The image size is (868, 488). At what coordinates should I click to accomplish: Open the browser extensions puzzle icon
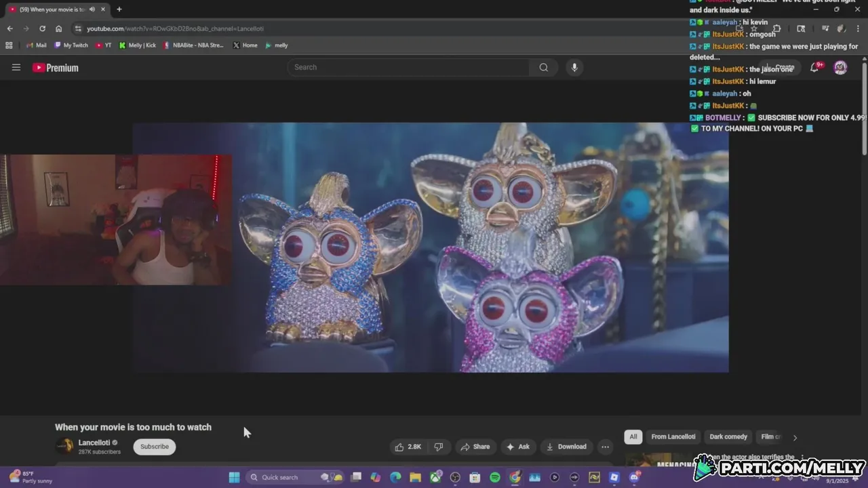point(777,28)
